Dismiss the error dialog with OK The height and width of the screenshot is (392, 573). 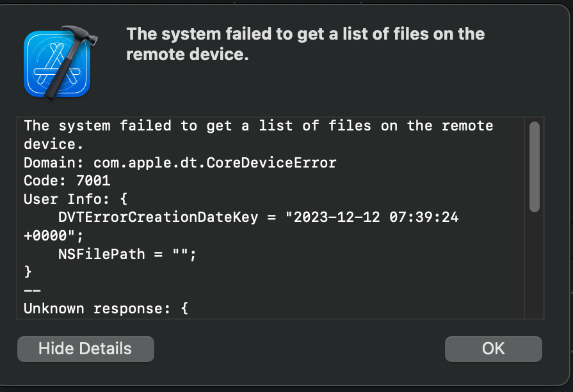pos(494,349)
